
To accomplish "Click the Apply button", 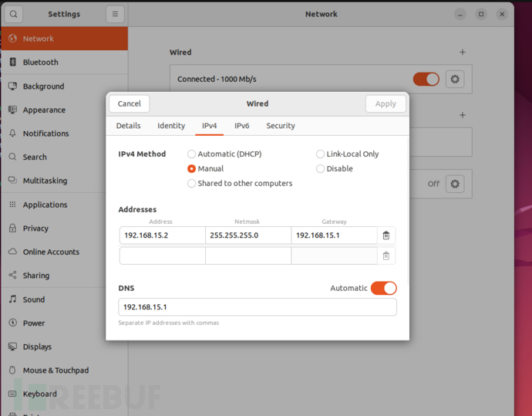I will [386, 103].
